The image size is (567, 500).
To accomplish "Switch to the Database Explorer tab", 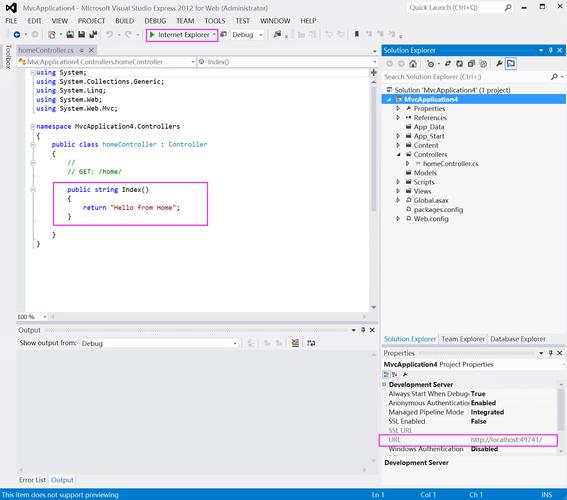I will pos(517,339).
